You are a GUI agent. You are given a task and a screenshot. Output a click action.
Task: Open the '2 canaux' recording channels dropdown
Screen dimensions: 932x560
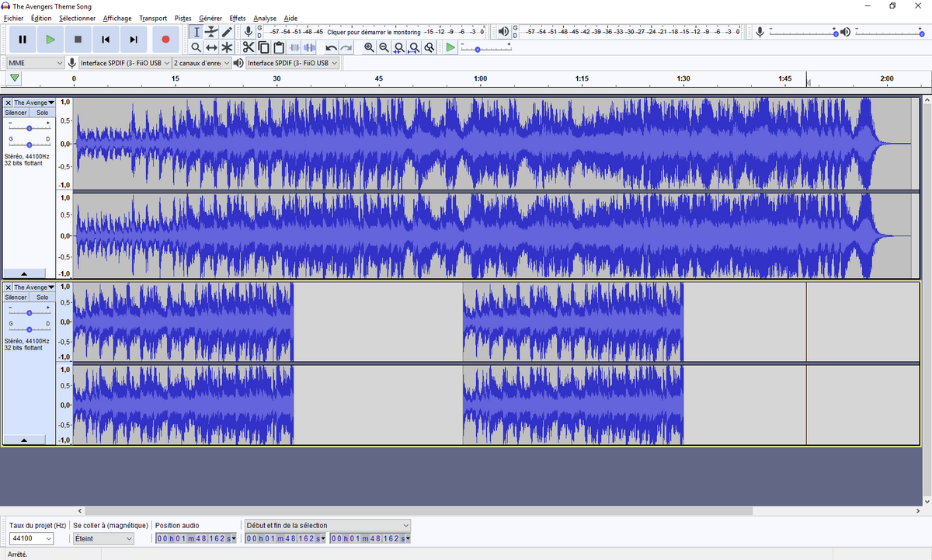pyautogui.click(x=202, y=63)
